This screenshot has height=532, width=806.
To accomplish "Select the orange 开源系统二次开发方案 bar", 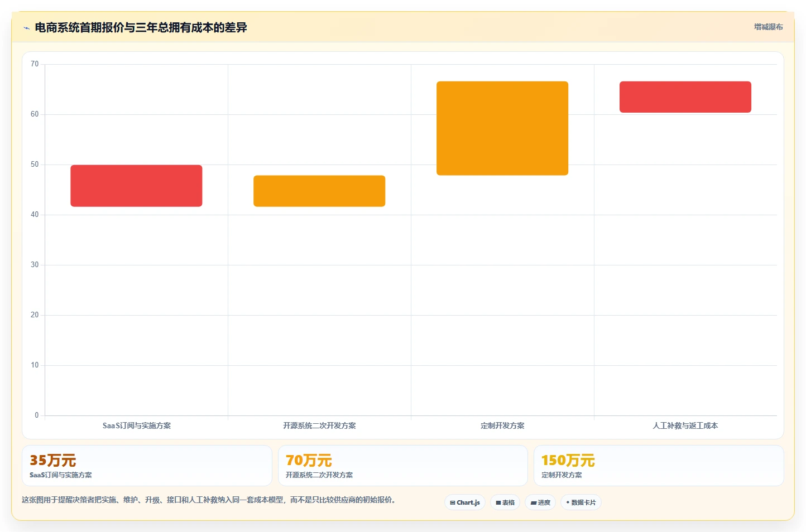I will 319,191.
